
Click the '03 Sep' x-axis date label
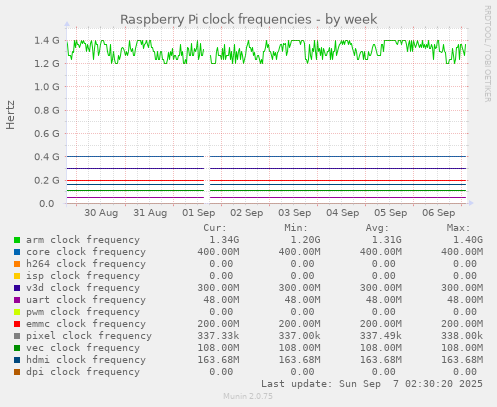[x=295, y=213]
